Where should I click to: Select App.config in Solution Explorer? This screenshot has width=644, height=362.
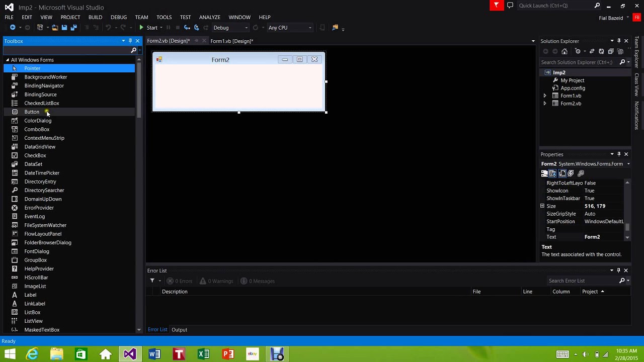[573, 88]
